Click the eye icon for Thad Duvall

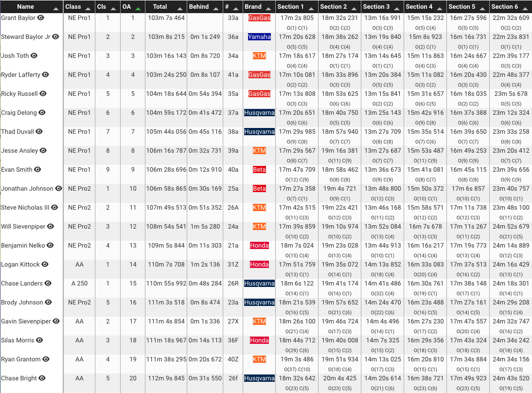pyautogui.click(x=39, y=132)
